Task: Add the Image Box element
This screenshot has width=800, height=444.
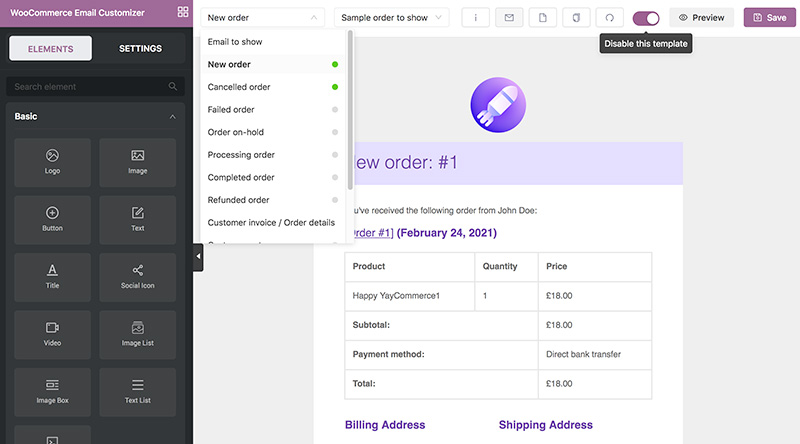Action: point(53,392)
